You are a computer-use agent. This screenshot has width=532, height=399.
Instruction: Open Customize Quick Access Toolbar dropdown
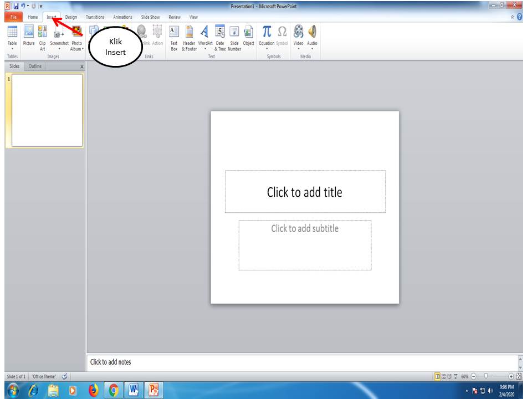pos(40,6)
